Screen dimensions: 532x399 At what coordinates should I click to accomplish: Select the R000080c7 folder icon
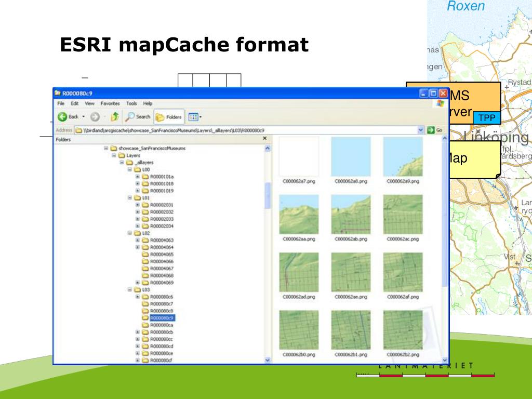[x=145, y=303]
